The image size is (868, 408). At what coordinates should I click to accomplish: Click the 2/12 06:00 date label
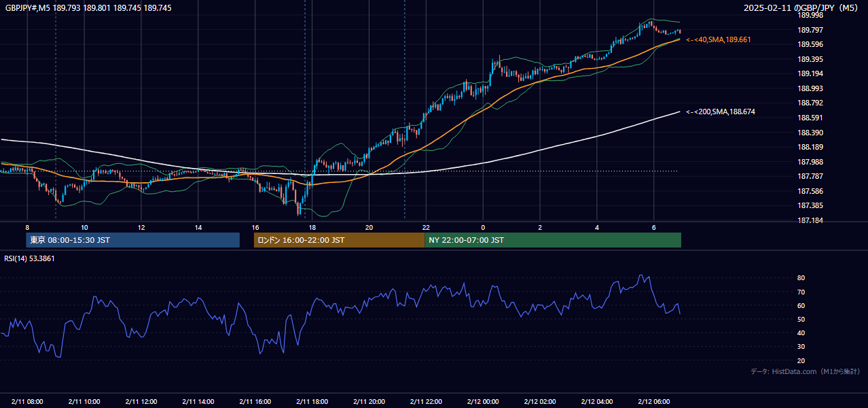[x=654, y=401]
